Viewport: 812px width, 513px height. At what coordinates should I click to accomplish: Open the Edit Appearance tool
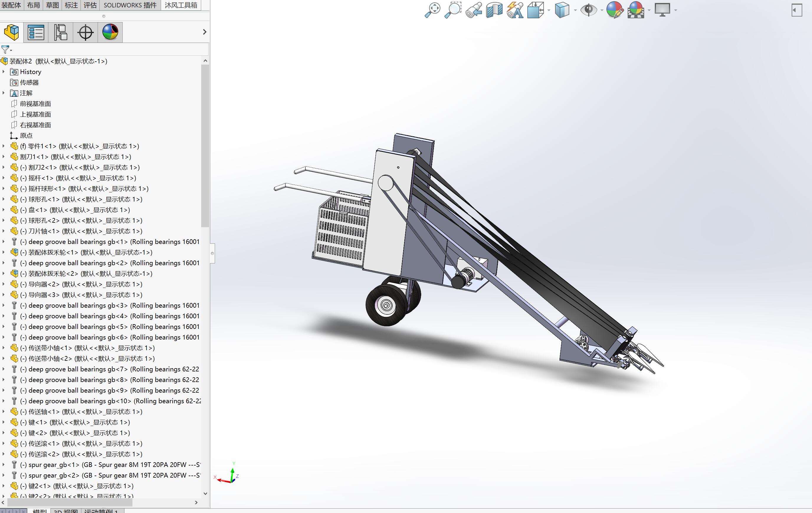coord(614,10)
